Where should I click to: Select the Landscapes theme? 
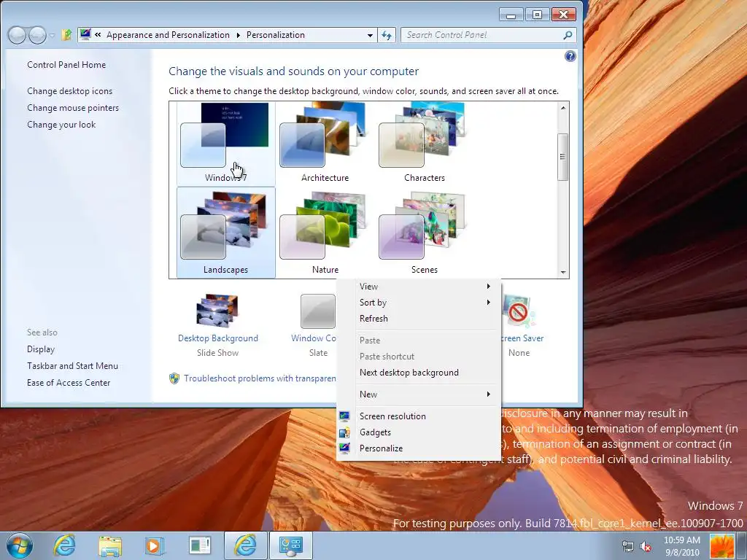click(226, 233)
